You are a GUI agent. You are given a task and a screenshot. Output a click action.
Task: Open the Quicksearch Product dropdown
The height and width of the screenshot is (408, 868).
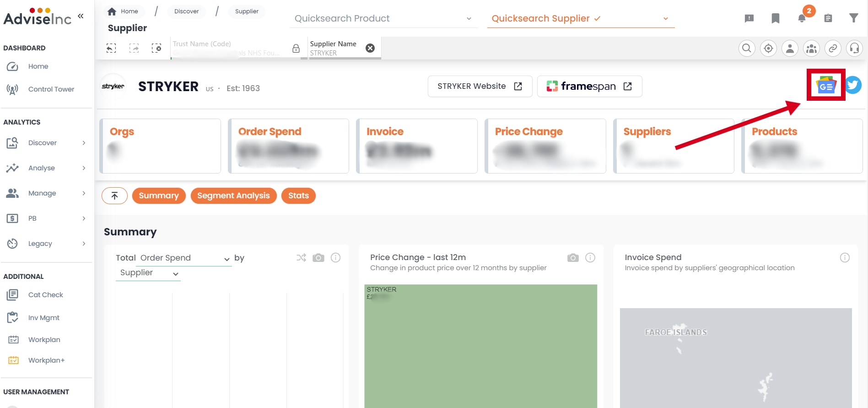(384, 18)
